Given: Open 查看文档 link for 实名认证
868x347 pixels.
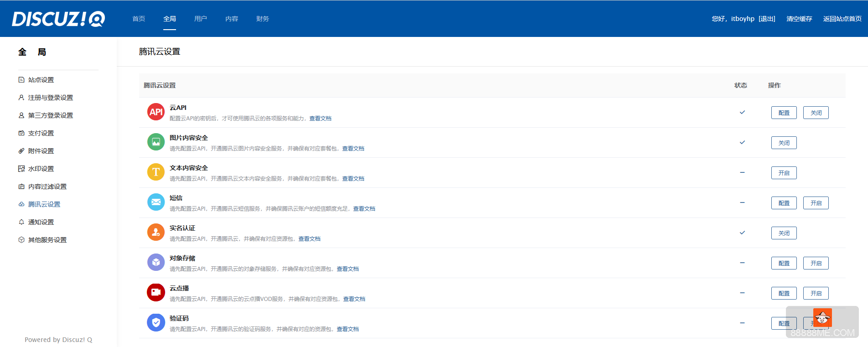Looking at the screenshot, I should pos(309,239).
